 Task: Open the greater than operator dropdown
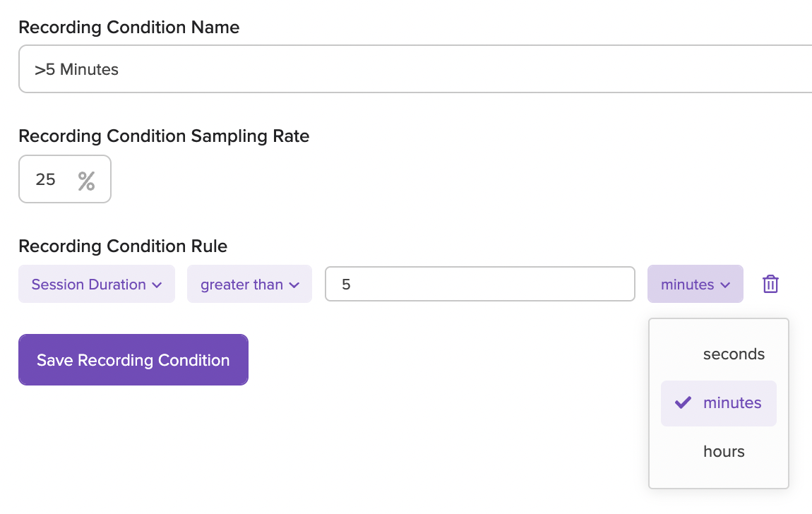(x=249, y=285)
